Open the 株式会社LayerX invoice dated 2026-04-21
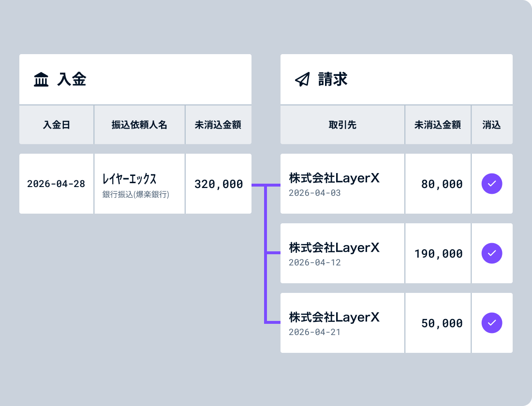The image size is (532, 406). 334,318
